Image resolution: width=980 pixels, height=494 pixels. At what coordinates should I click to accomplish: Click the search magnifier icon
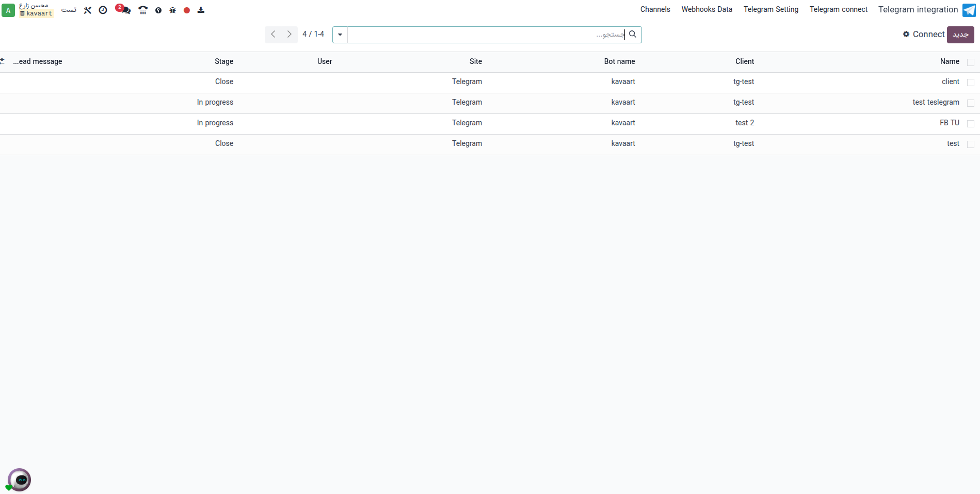tap(633, 35)
